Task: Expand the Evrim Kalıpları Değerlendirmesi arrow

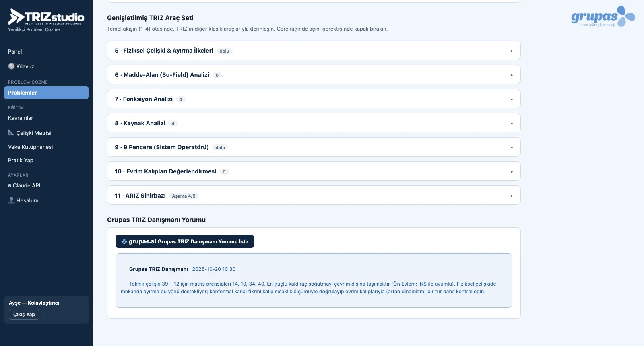Action: [512, 172]
